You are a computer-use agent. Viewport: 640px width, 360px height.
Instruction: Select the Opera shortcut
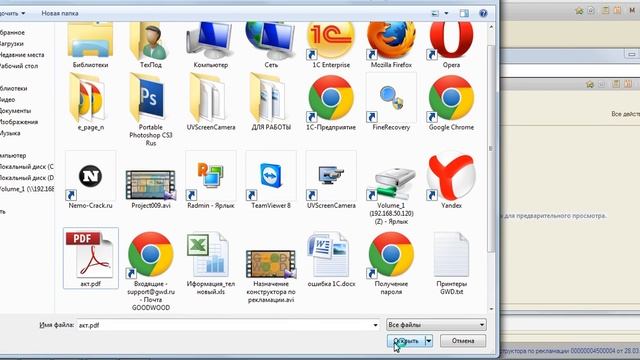(x=451, y=41)
